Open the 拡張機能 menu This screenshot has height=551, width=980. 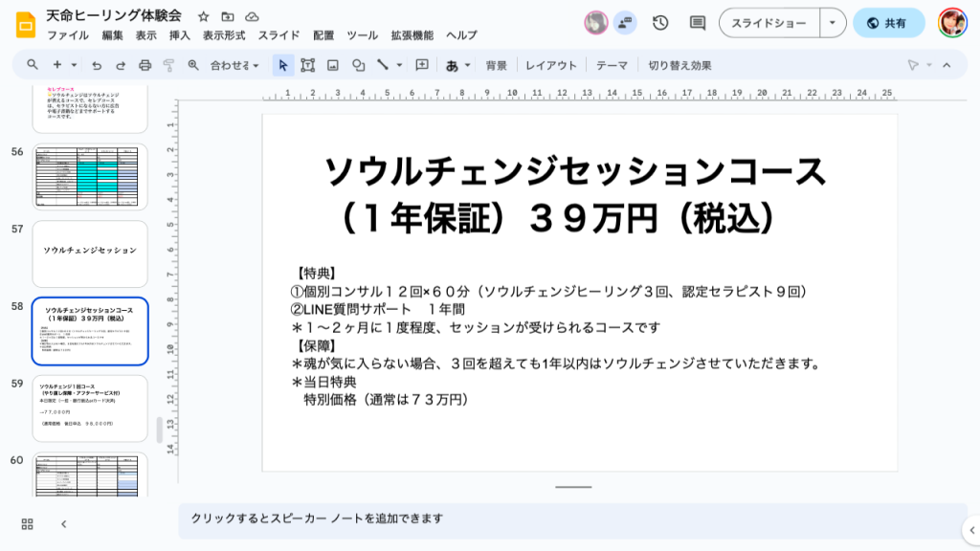(412, 35)
